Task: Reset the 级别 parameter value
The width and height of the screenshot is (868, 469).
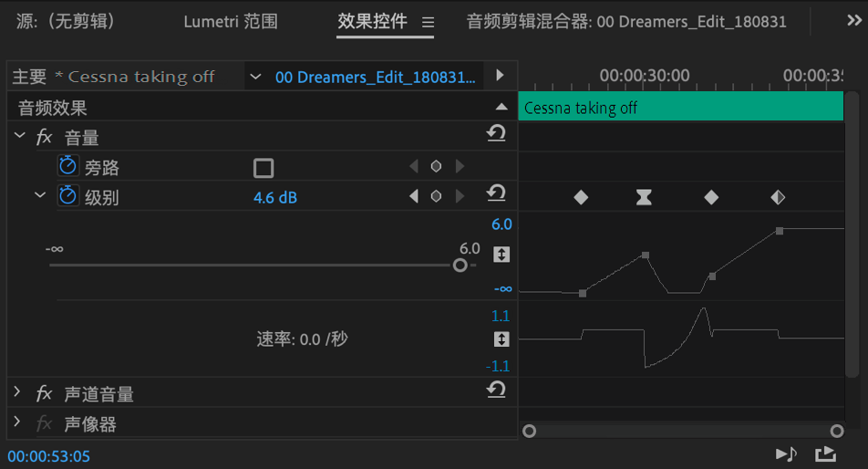Action: pyautogui.click(x=496, y=193)
